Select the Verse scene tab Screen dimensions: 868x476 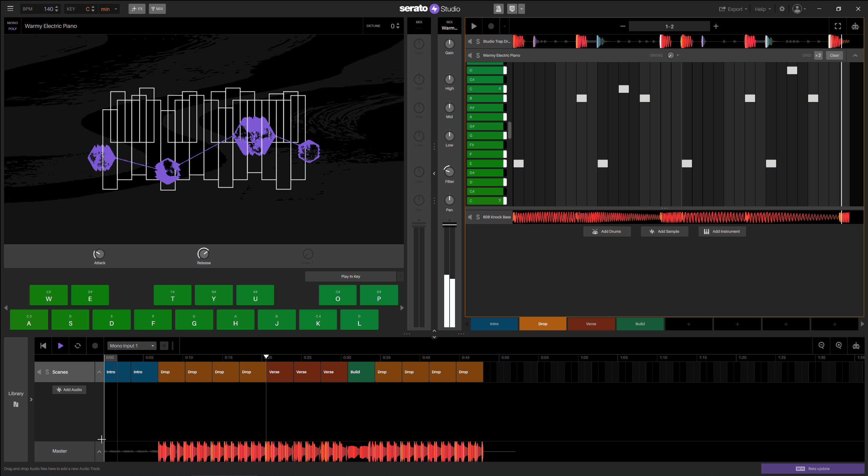click(591, 324)
